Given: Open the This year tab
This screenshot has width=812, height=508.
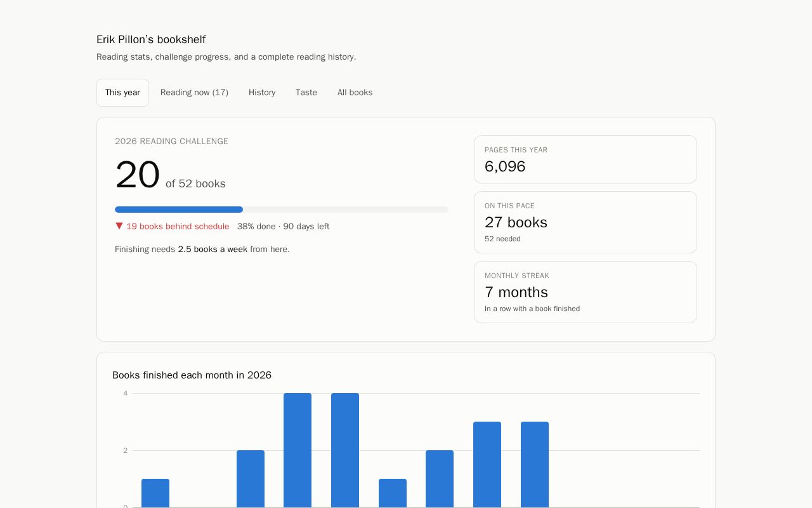Looking at the screenshot, I should coord(122,93).
